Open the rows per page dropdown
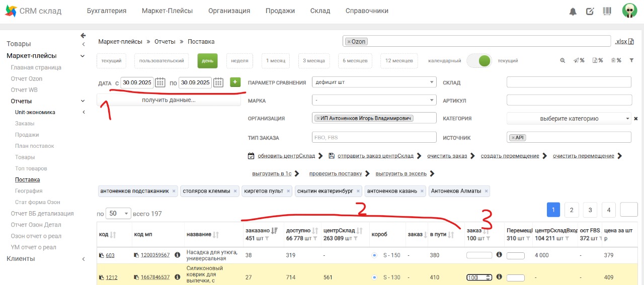Viewport: 644px width, 285px height. coord(119,213)
